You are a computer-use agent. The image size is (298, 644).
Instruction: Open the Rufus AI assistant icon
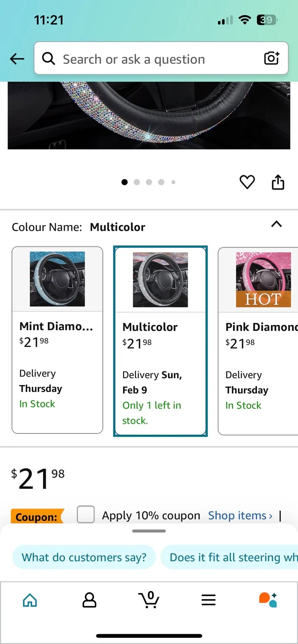268,600
